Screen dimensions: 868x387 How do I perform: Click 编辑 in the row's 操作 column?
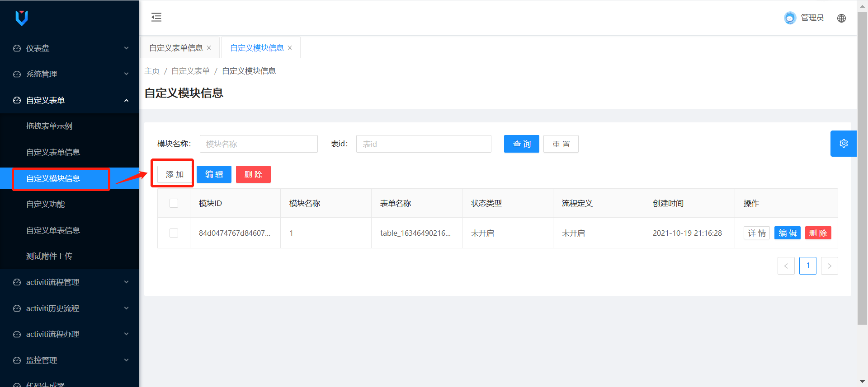[x=788, y=233]
